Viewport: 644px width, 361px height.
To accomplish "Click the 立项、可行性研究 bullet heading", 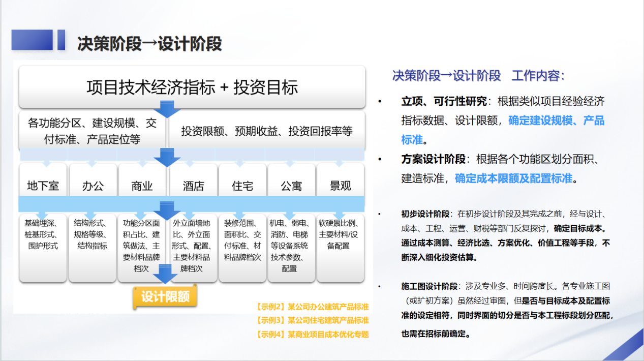I will 444,101.
